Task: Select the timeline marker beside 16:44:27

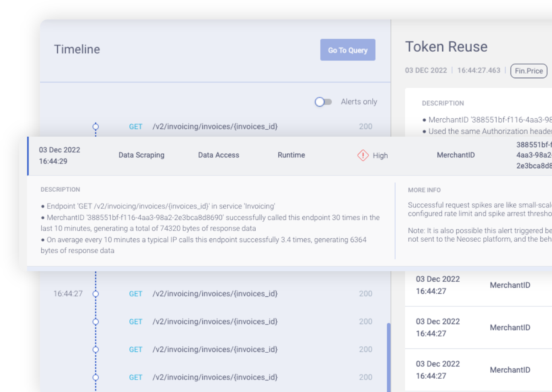Action: point(96,294)
